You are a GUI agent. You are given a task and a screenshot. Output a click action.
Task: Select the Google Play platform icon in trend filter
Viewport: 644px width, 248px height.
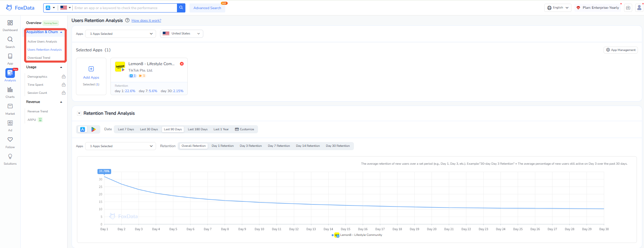[94, 129]
